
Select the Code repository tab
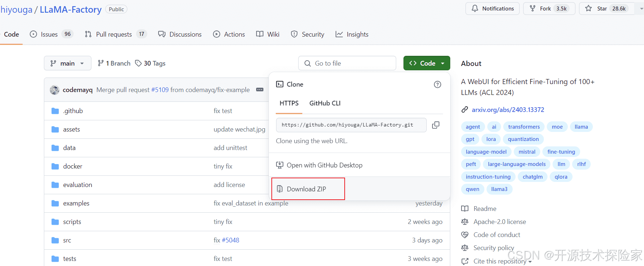click(11, 34)
